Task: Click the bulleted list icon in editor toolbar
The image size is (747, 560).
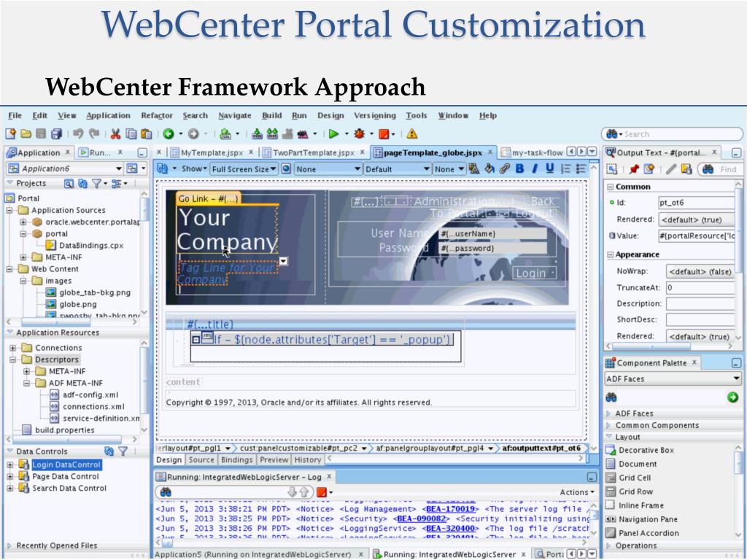Action: click(x=581, y=168)
